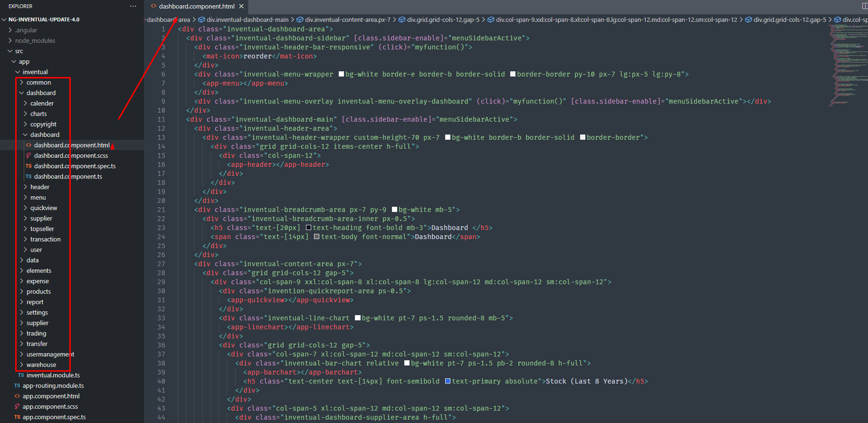The width and height of the screenshot is (868, 423).
Task: Select div.inventual-content-area.px-7 breadcrumb
Action: pos(343,19)
